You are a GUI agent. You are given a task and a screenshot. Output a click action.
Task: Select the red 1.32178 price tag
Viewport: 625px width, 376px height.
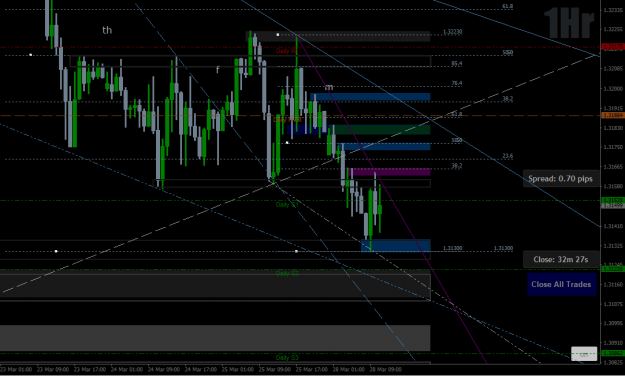pyautogui.click(x=613, y=47)
